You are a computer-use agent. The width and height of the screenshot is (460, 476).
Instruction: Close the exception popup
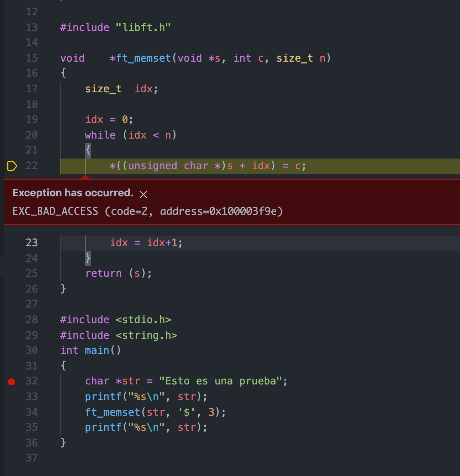[x=143, y=194]
